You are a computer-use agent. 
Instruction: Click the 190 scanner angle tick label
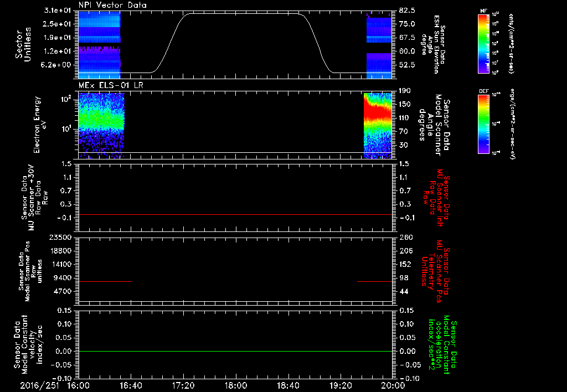point(405,91)
